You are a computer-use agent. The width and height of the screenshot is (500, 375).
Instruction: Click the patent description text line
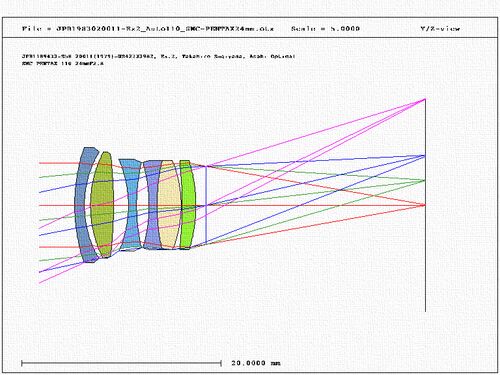(158, 56)
